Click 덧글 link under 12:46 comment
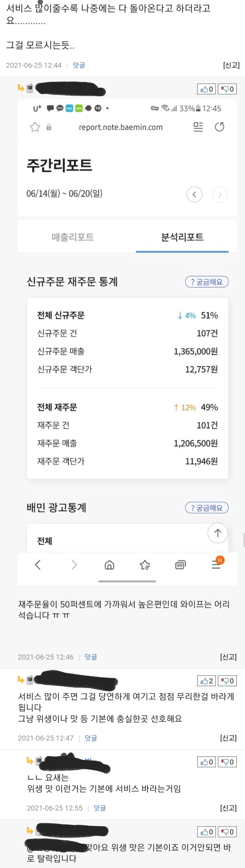The height and width of the screenshot is (868, 245). 91,657
